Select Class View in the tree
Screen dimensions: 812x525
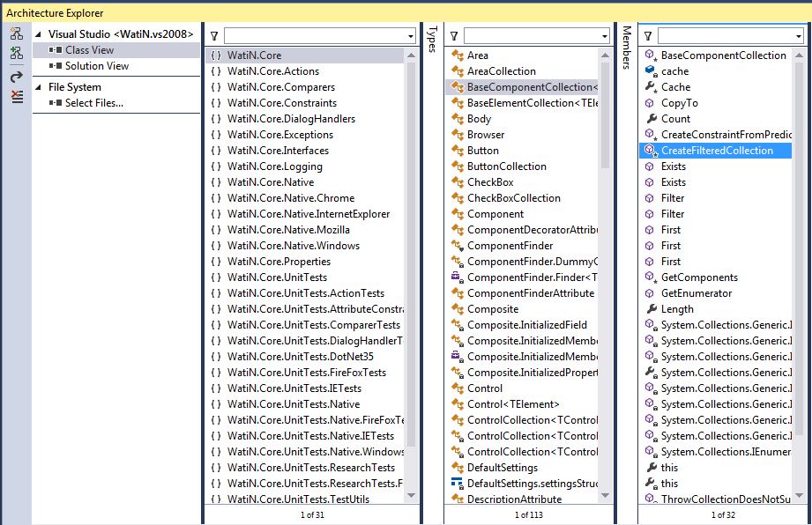coord(89,50)
